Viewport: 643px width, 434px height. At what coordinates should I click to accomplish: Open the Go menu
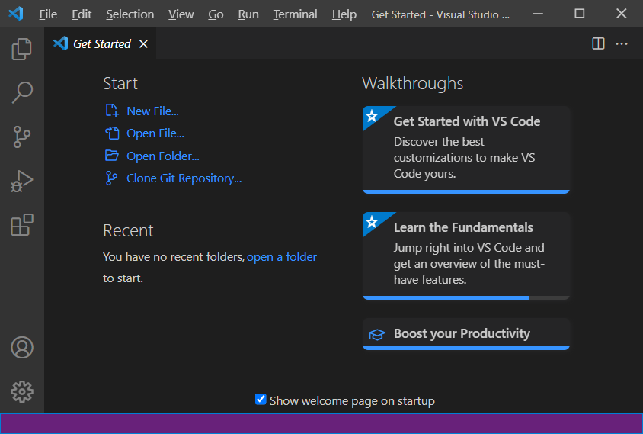pos(216,14)
